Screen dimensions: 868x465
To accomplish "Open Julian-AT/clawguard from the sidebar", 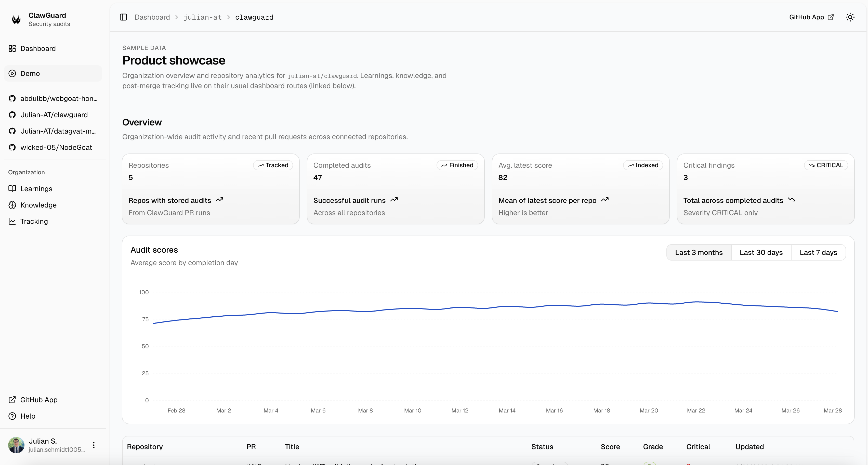I will (x=54, y=114).
